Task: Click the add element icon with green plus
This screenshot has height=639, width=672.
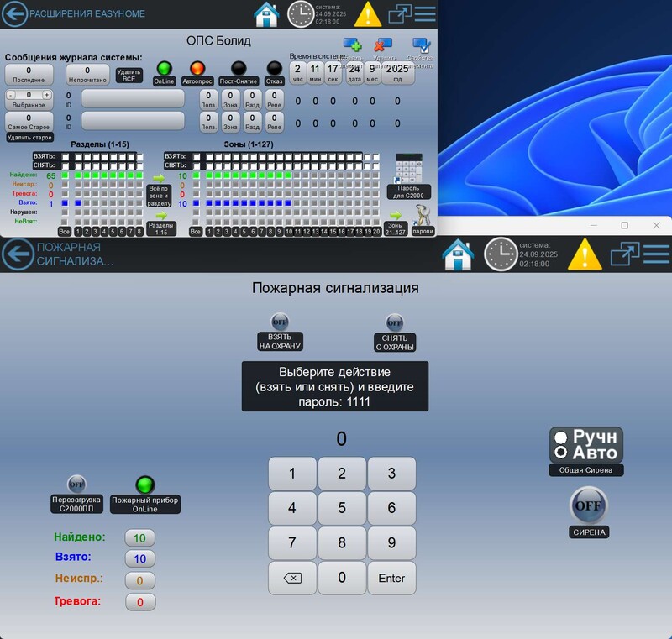Action: [353, 45]
